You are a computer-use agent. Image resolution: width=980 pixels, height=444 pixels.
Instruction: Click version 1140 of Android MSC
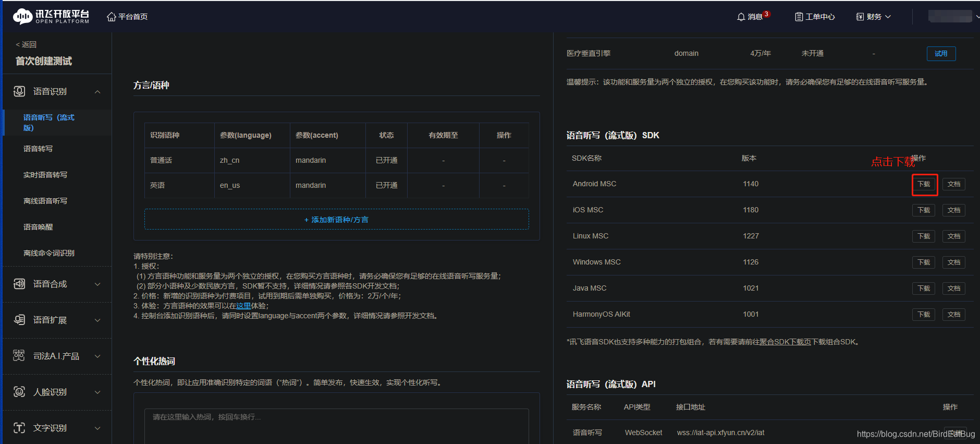751,184
